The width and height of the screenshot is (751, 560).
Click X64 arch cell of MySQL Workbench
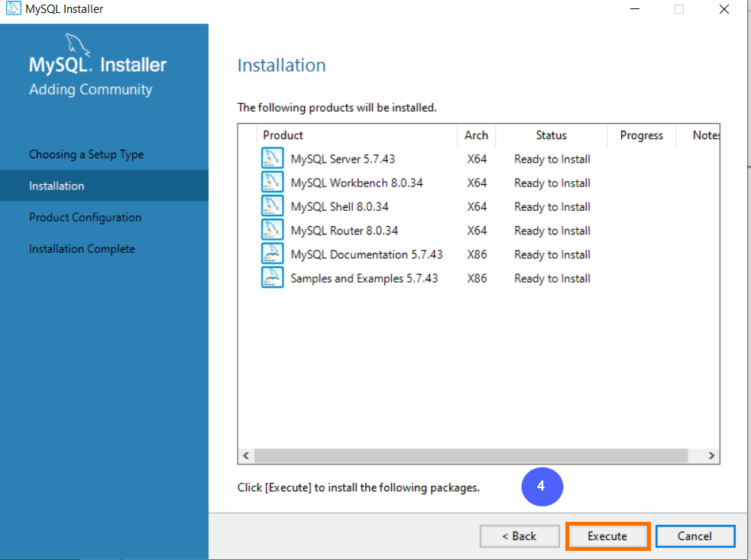click(477, 183)
